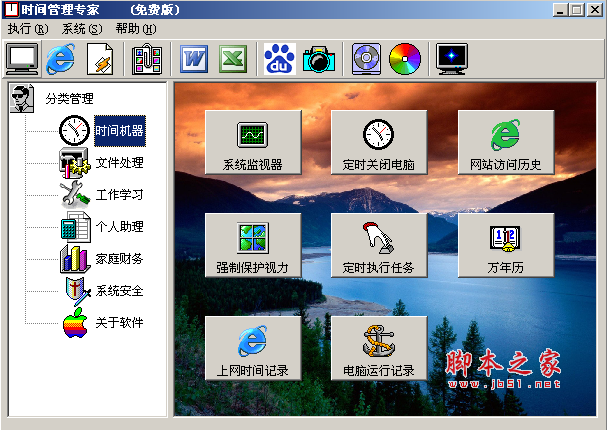This screenshot has width=607, height=430.
Task: Click the computer monitor toolbar icon
Action: pyautogui.click(x=22, y=59)
